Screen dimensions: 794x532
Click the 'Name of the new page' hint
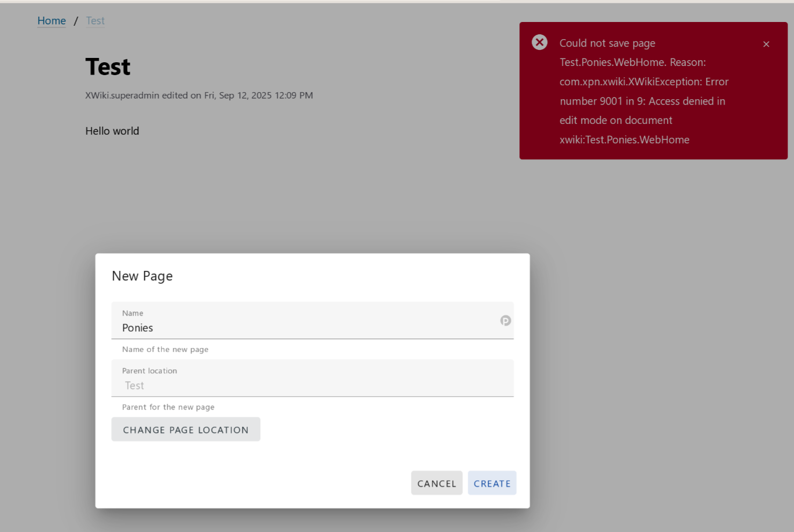(x=165, y=350)
